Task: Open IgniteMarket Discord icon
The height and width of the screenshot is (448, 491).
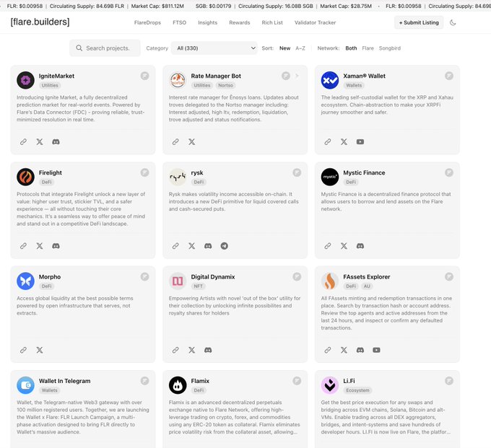Action: click(x=56, y=142)
